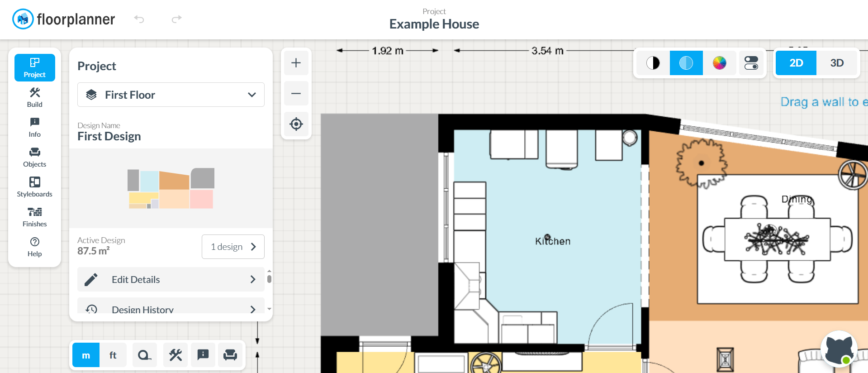
Task: Click the search tool in bottom toolbar
Action: (144, 355)
